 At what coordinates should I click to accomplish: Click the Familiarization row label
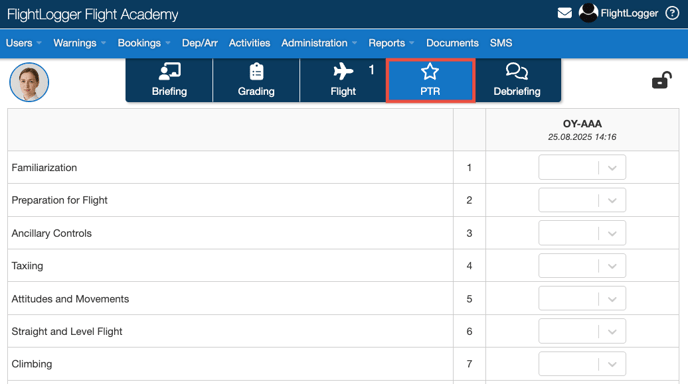44,168
